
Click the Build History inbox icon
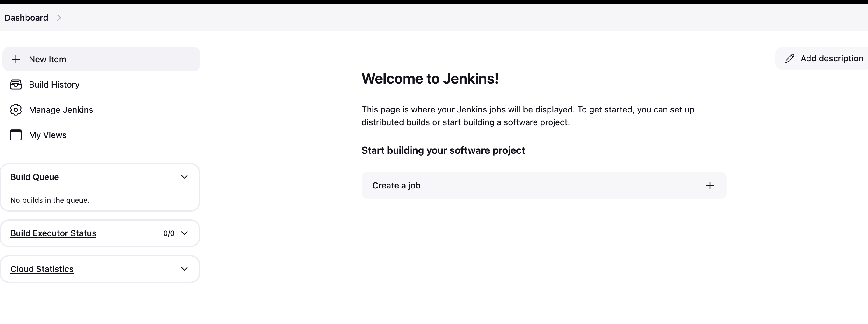[16, 84]
